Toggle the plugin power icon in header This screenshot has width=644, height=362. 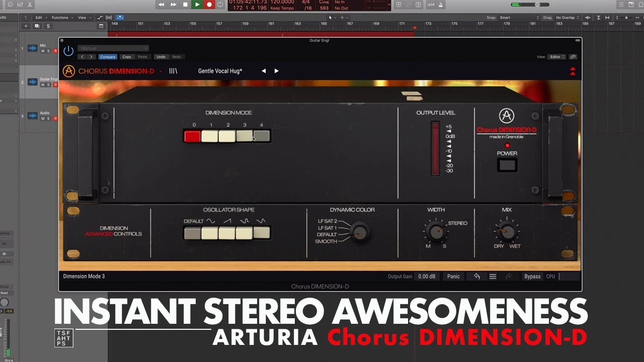click(x=68, y=51)
